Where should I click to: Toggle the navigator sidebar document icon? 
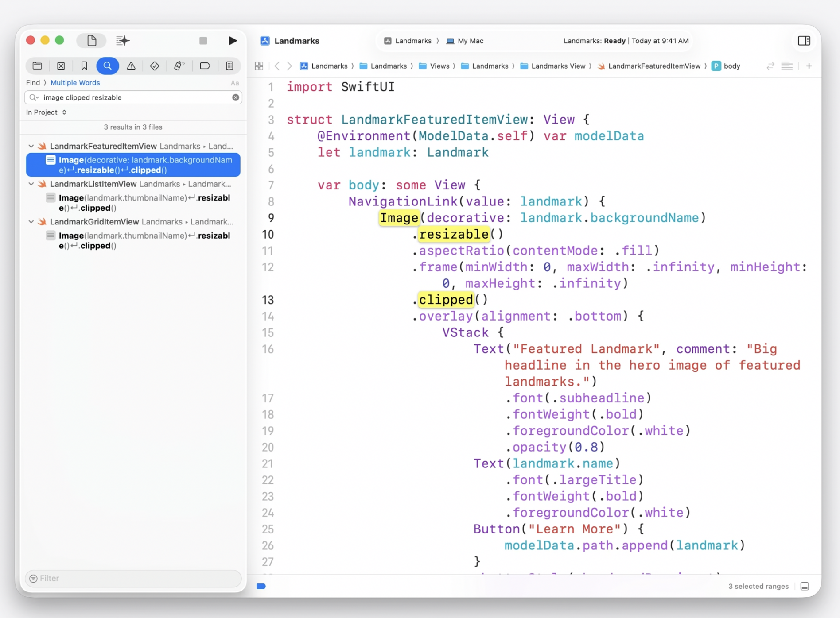click(91, 41)
